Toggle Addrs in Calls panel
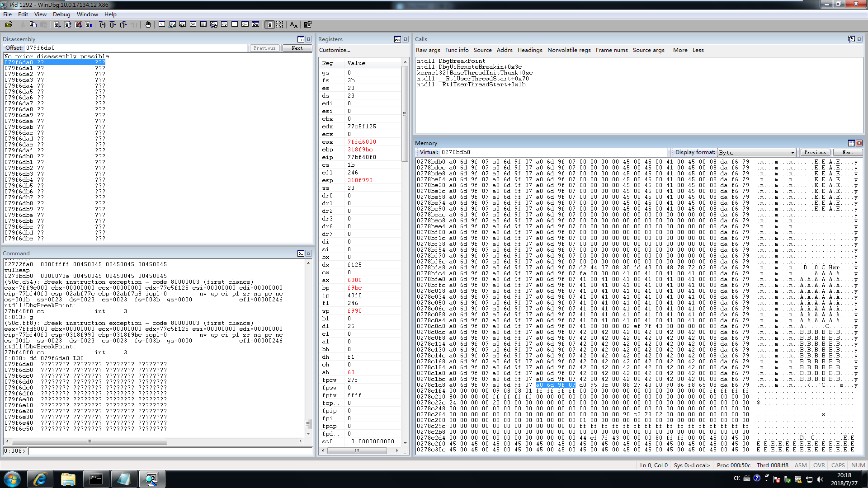Image resolution: width=868 pixels, height=488 pixels. pos(505,50)
